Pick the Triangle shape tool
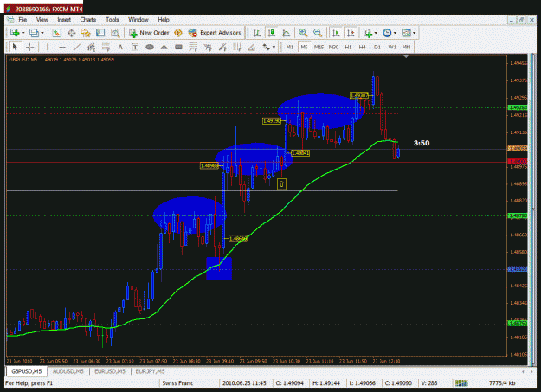This screenshot has height=392, width=541. [x=164, y=47]
